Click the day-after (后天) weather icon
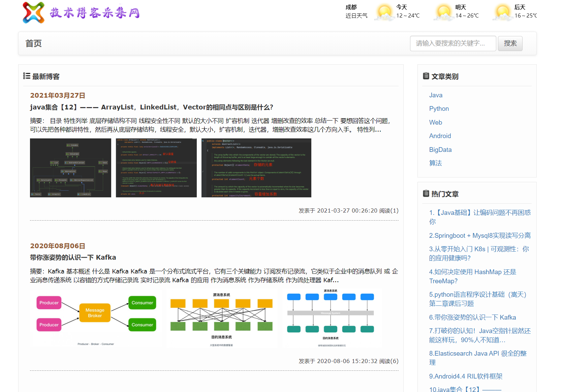Viewport: 562px width, 392px height. [503, 12]
